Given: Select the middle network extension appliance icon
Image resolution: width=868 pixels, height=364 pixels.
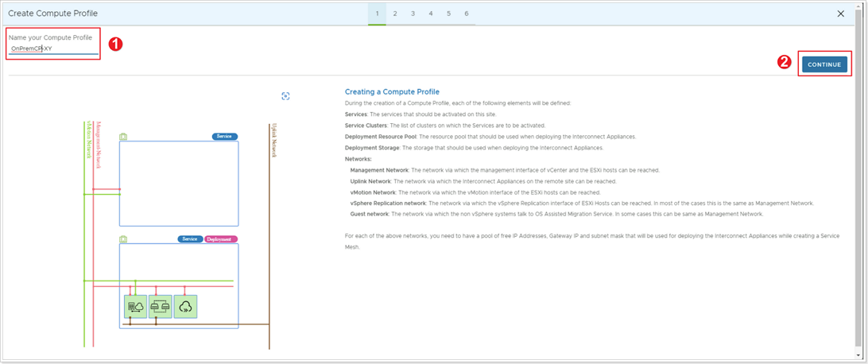Looking at the screenshot, I should [x=160, y=306].
